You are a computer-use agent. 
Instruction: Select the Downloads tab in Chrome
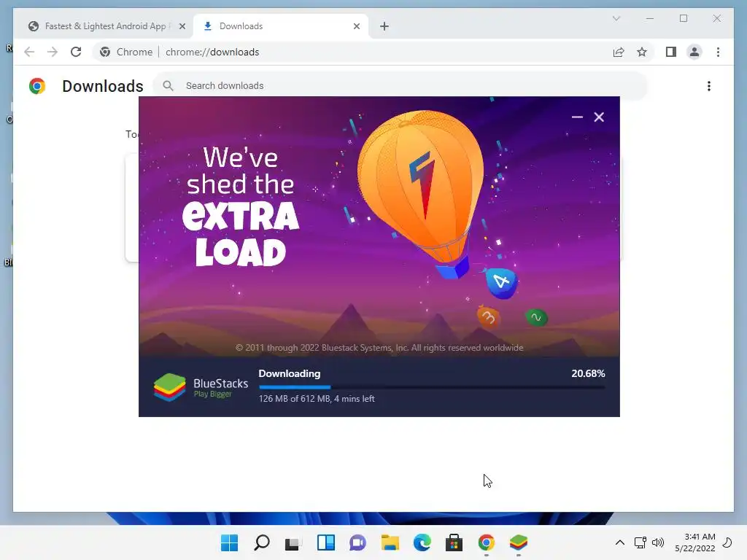pyautogui.click(x=281, y=26)
